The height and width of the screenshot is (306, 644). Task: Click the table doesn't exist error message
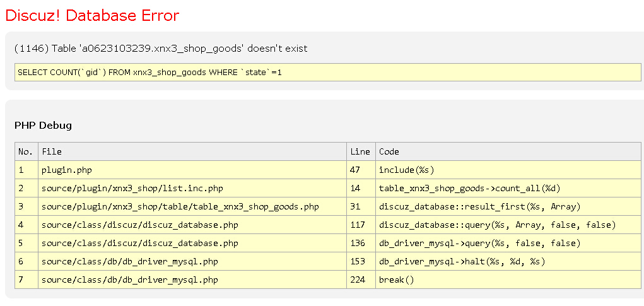[x=161, y=49]
